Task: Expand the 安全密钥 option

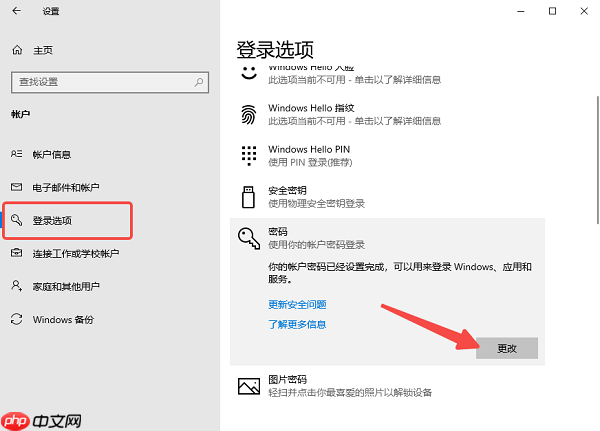Action: click(387, 197)
